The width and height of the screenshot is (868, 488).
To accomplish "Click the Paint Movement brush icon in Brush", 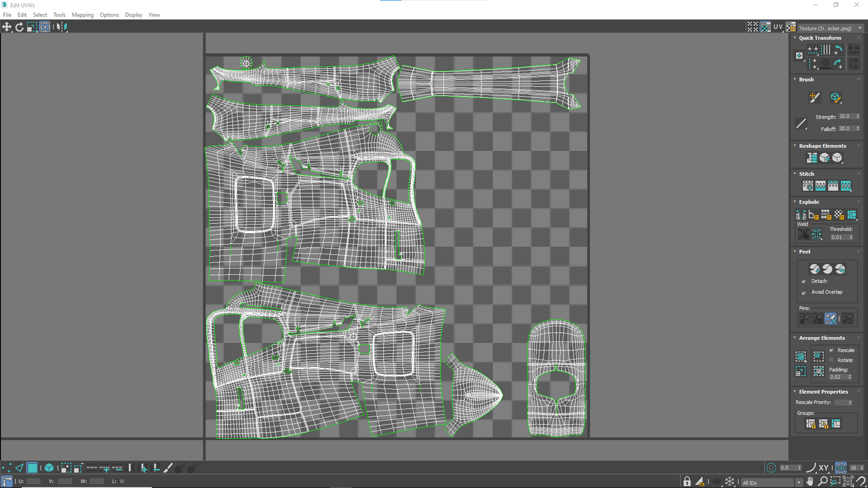I will tap(815, 98).
